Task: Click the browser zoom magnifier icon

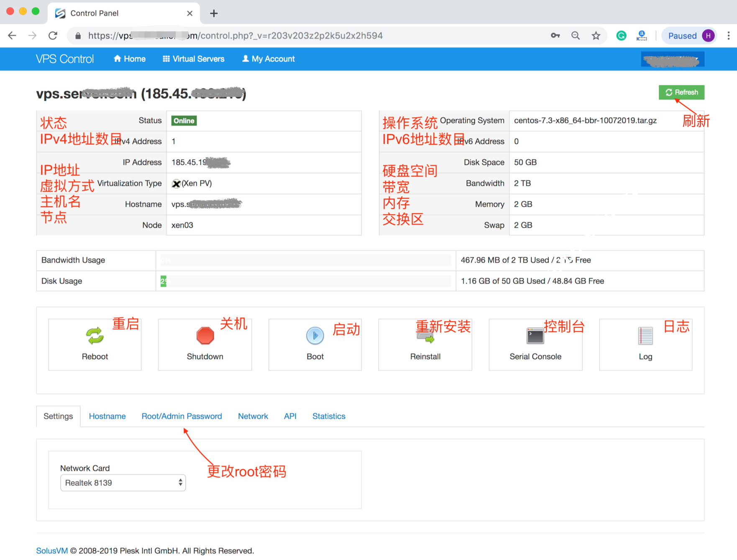Action: pyautogui.click(x=576, y=36)
